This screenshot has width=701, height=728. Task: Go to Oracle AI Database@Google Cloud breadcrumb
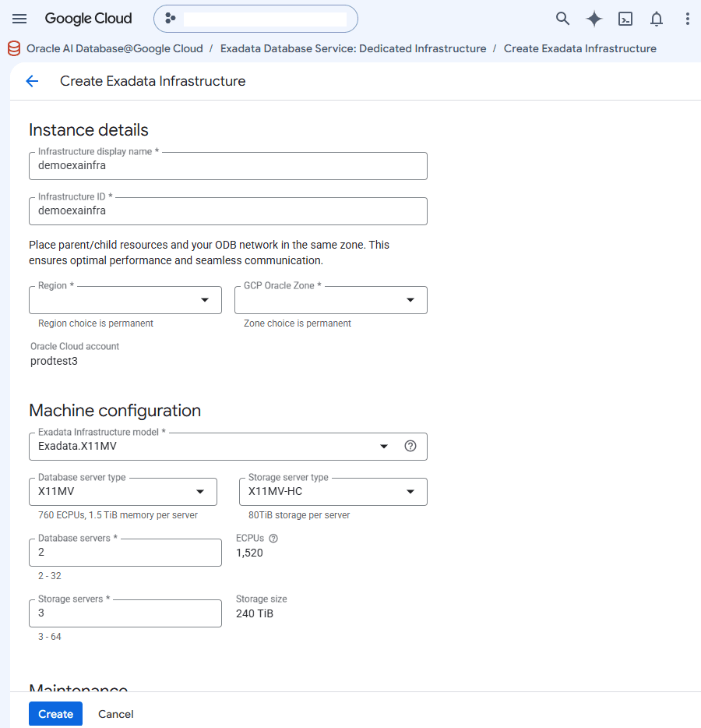click(114, 49)
